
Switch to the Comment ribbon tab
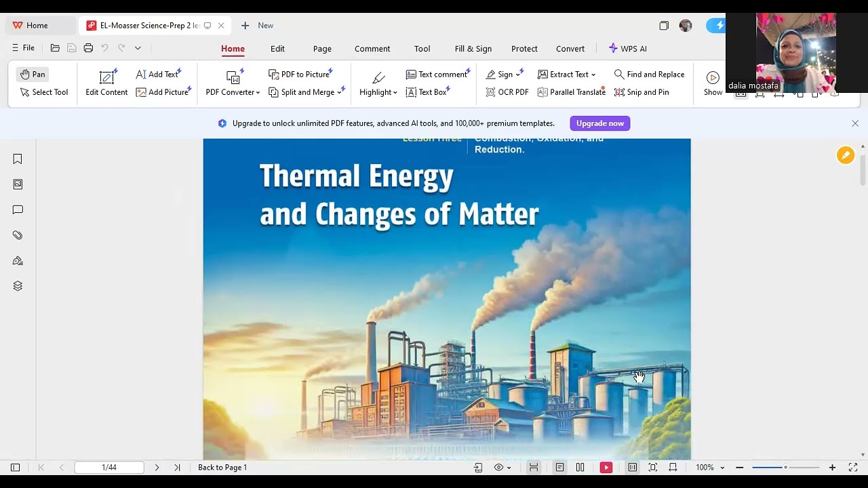372,49
